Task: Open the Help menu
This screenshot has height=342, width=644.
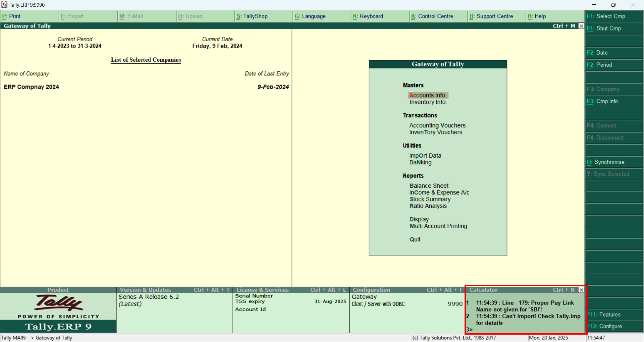Action: coord(555,16)
